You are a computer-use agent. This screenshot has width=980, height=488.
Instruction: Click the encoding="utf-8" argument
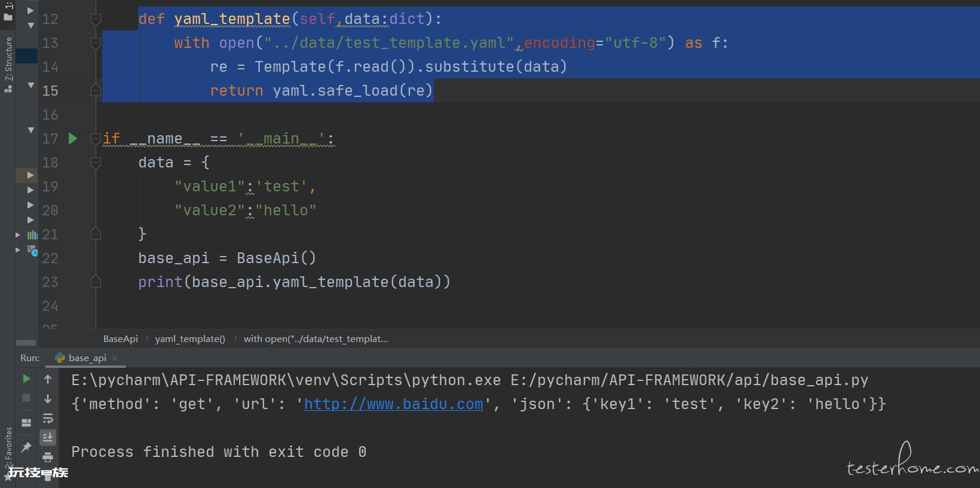pos(594,43)
